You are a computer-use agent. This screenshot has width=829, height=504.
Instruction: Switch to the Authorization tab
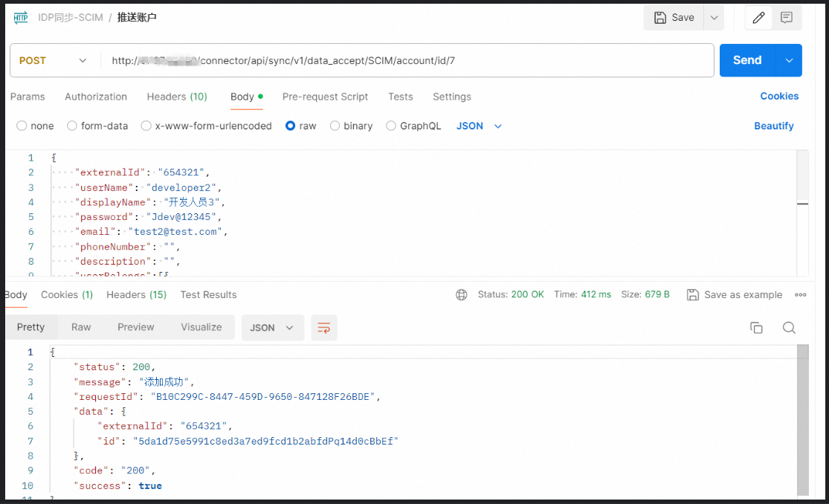click(96, 97)
